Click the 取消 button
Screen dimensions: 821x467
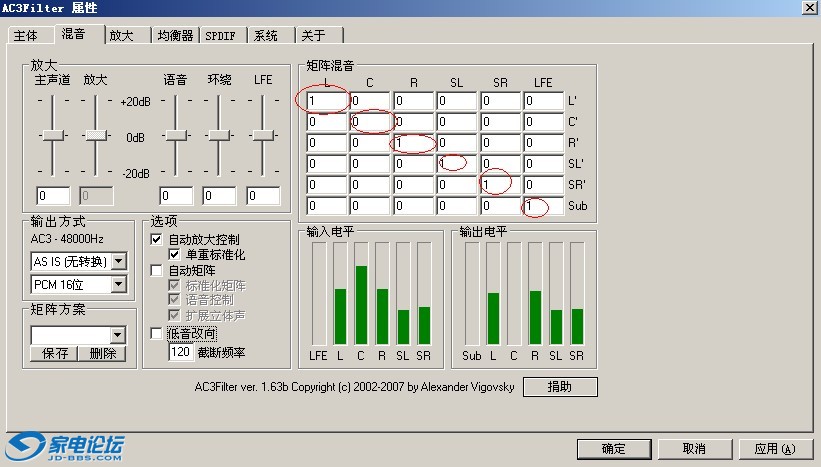point(694,449)
